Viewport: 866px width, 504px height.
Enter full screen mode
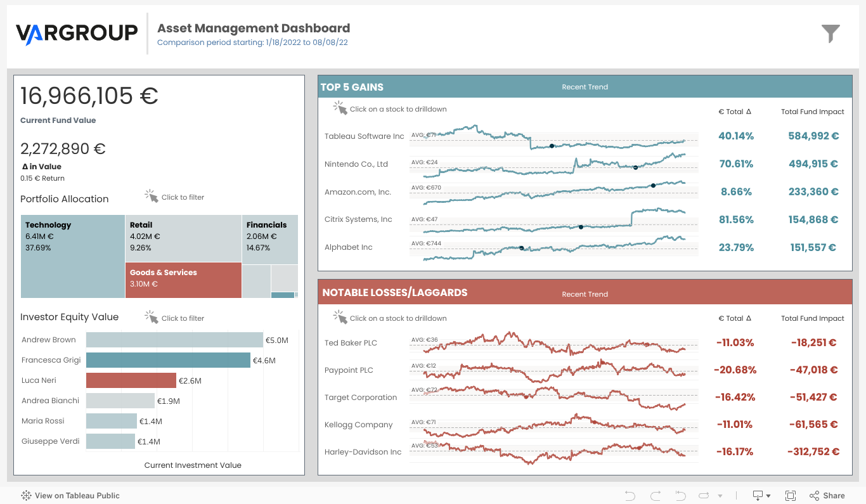point(791,496)
